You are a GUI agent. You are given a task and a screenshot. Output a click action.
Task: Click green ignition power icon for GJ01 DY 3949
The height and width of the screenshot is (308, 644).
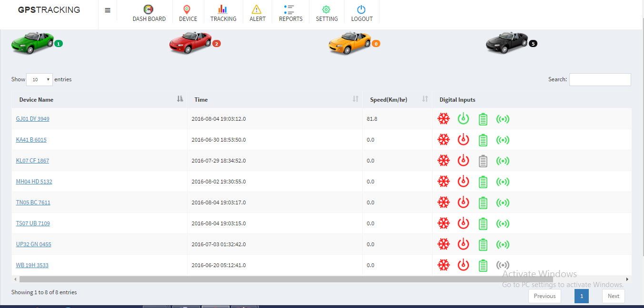click(463, 119)
